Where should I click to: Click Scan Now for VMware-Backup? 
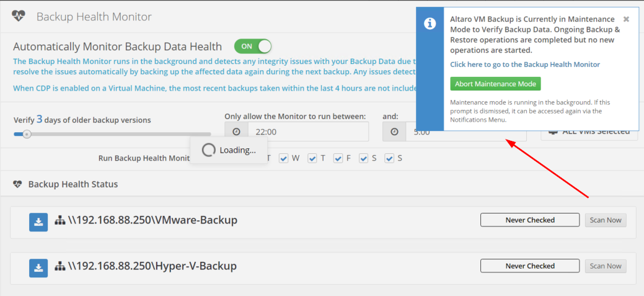tap(606, 220)
